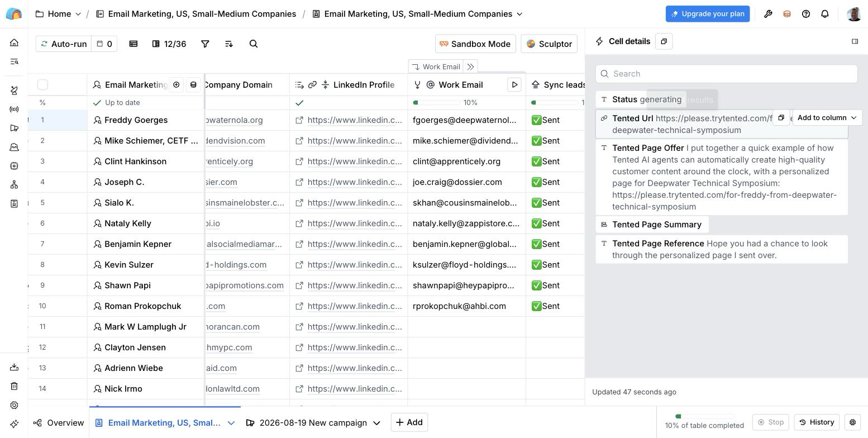Open the sort icon in toolbar

(x=229, y=44)
